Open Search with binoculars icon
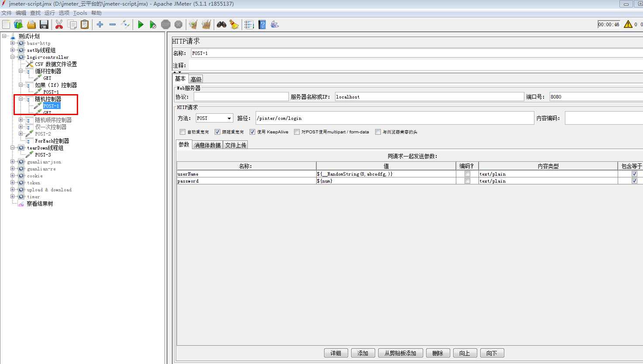This screenshot has width=643, height=364. (222, 24)
